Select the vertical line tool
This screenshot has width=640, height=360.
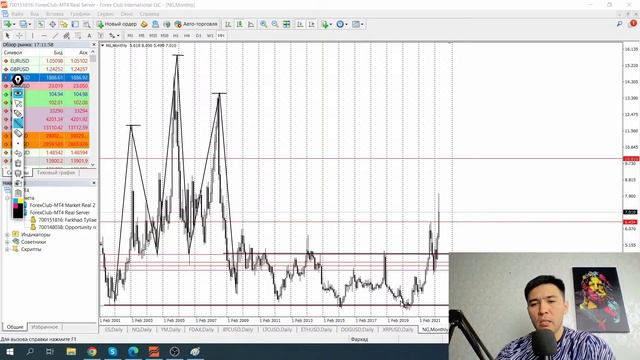(33, 36)
